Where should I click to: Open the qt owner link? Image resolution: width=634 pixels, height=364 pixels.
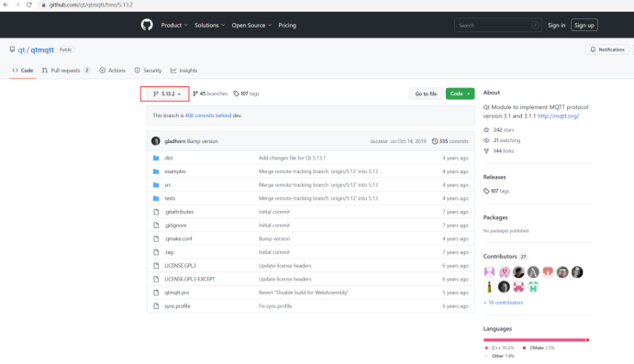click(x=21, y=50)
